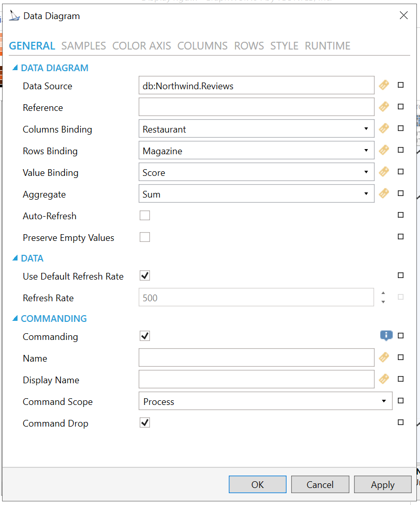Click the tag icon beside Data Source
Image resolution: width=420 pixels, height=505 pixels.
(x=383, y=86)
